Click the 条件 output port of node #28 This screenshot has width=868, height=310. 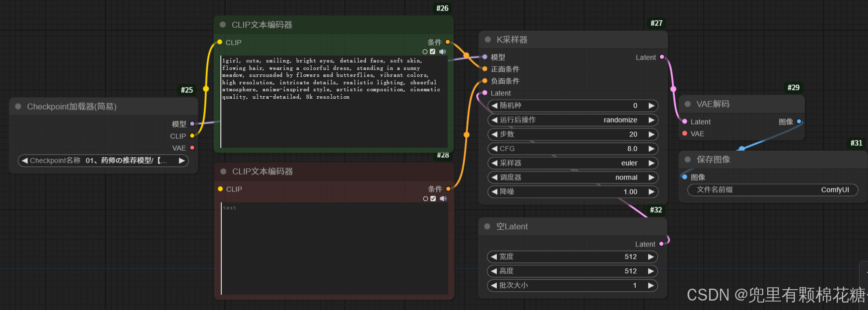pyautogui.click(x=448, y=189)
